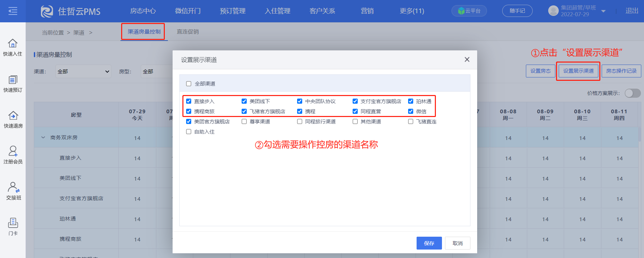
Task: Select the 珀林通 table row label
Action: [68, 219]
